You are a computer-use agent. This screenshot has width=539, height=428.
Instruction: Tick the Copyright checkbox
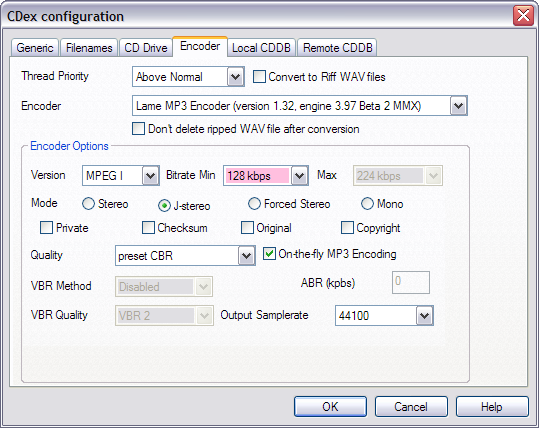pyautogui.click(x=347, y=228)
